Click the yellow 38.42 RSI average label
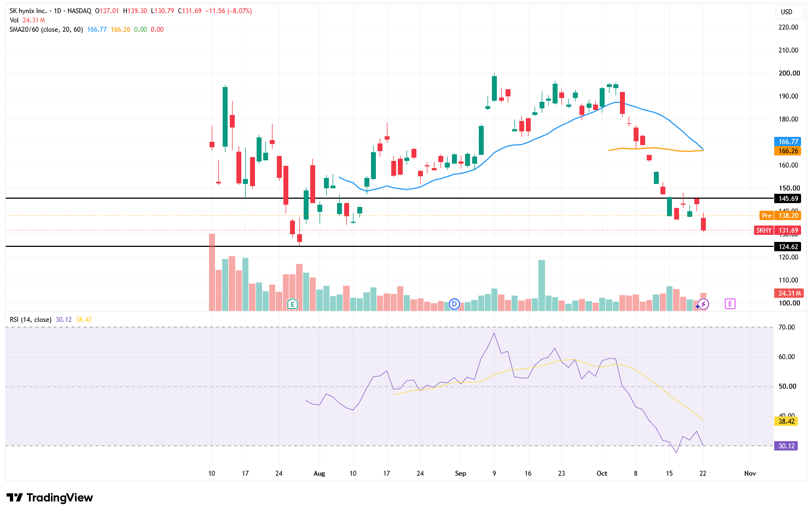The image size is (812, 514). (786, 421)
